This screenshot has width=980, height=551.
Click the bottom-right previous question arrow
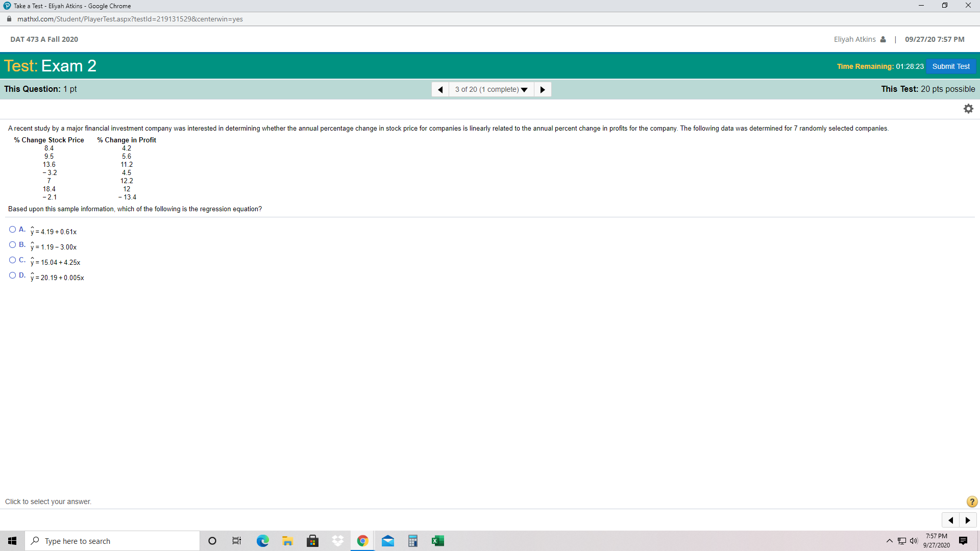[950, 520]
